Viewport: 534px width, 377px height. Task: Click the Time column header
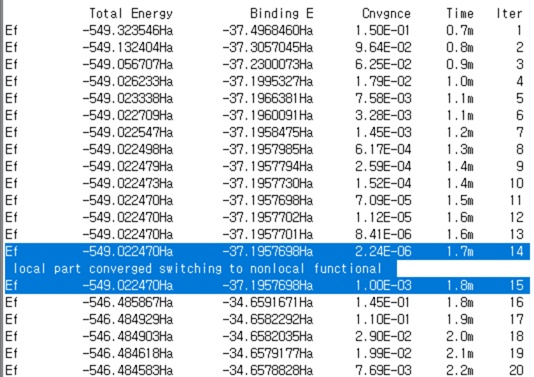coord(460,14)
